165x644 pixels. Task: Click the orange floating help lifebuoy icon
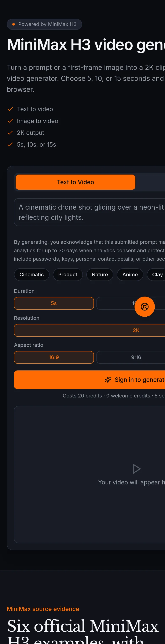pyautogui.click(x=144, y=306)
